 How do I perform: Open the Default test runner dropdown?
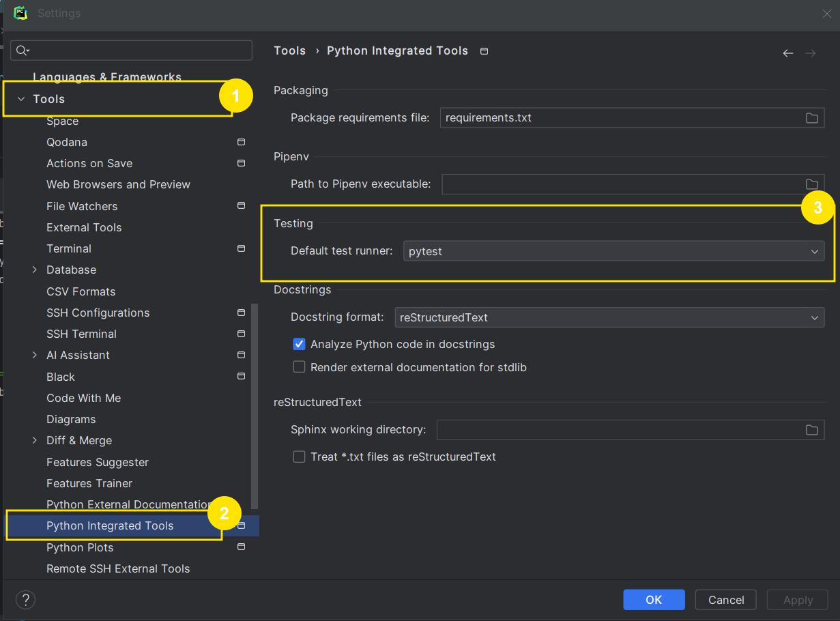[613, 251]
